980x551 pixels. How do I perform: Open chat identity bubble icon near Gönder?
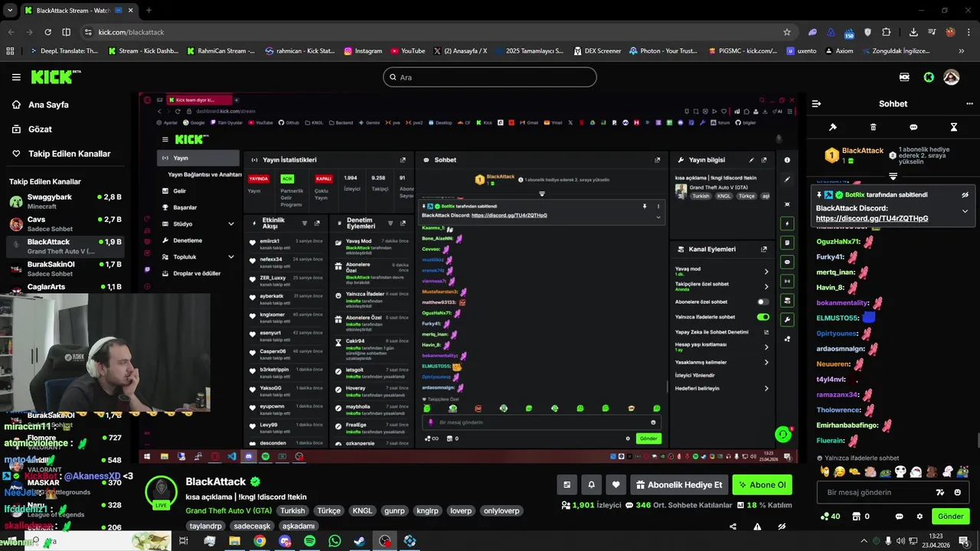point(900,517)
